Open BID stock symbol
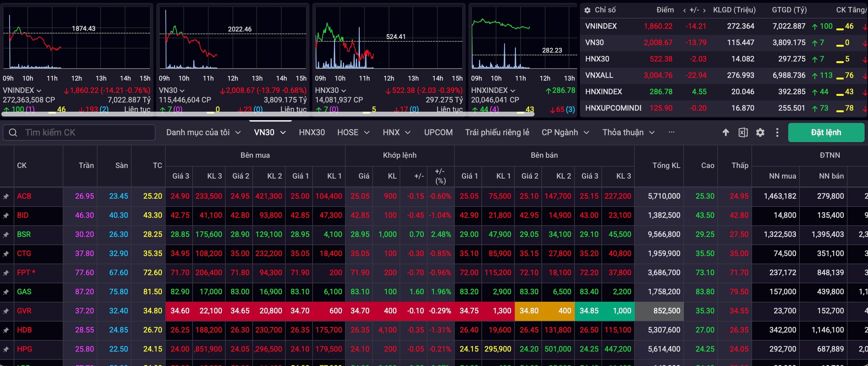868x366 pixels. pyautogui.click(x=23, y=215)
